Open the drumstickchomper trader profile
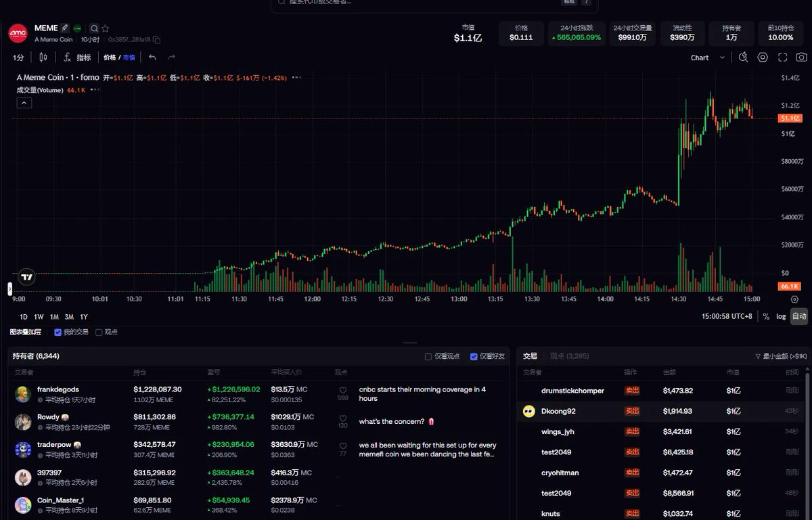The height and width of the screenshot is (520, 812). click(x=572, y=391)
